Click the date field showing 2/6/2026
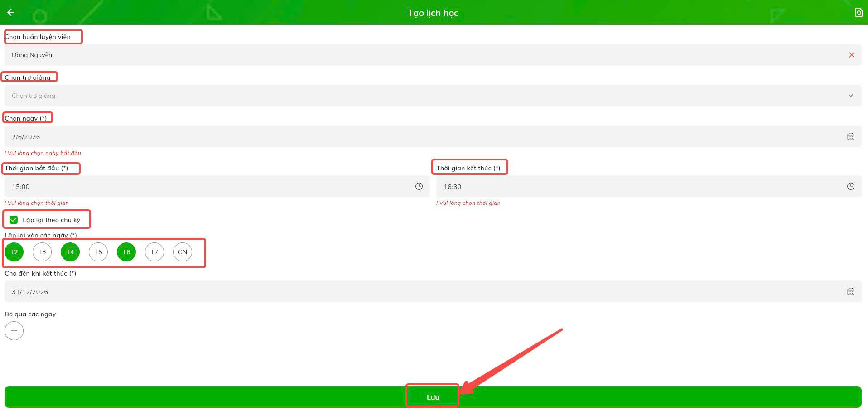Viewport: 868px width, 411px height. click(433, 136)
